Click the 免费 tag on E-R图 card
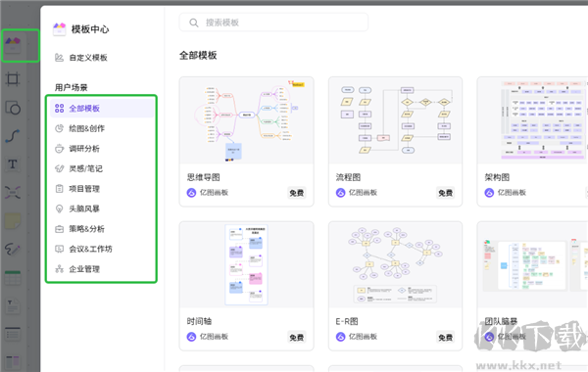Screen dimensions: 588x372 446,338
